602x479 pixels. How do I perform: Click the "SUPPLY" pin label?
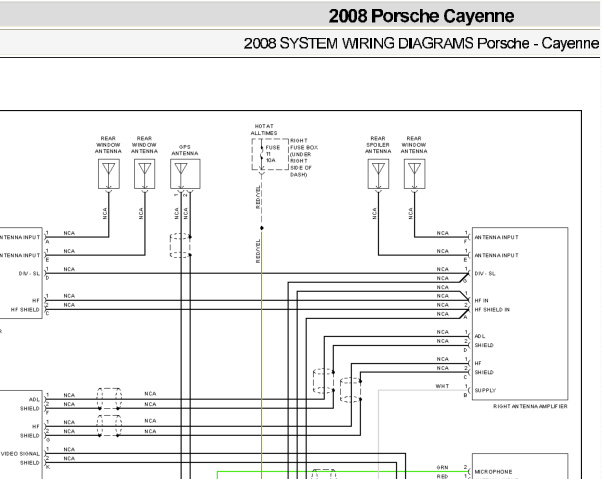485,390
